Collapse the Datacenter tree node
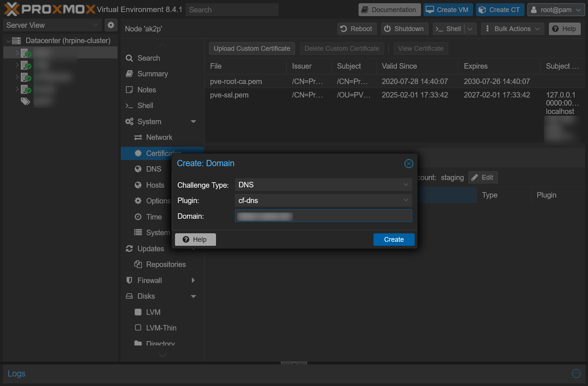The image size is (588, 386). [8, 41]
